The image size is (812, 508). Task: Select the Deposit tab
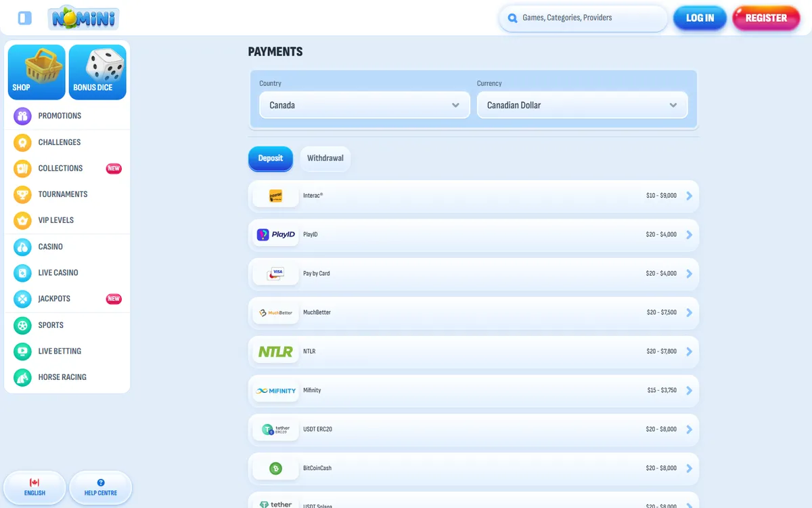coord(271,158)
